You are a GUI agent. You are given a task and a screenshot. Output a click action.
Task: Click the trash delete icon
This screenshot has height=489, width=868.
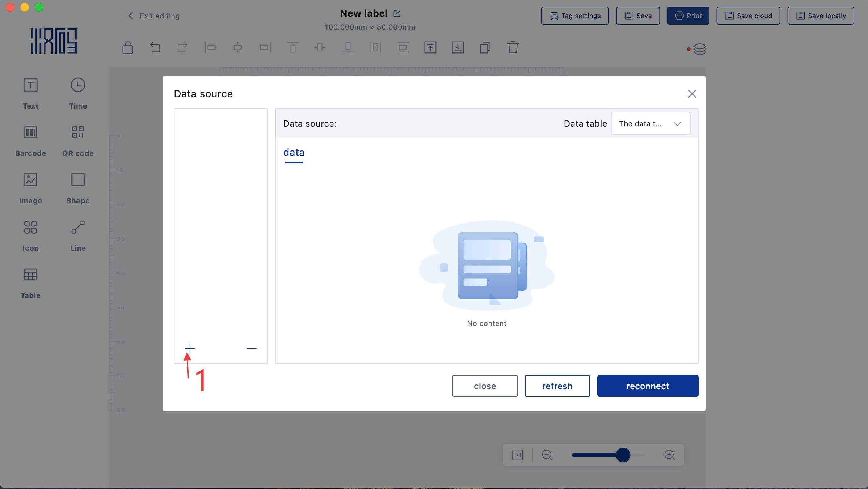click(513, 47)
